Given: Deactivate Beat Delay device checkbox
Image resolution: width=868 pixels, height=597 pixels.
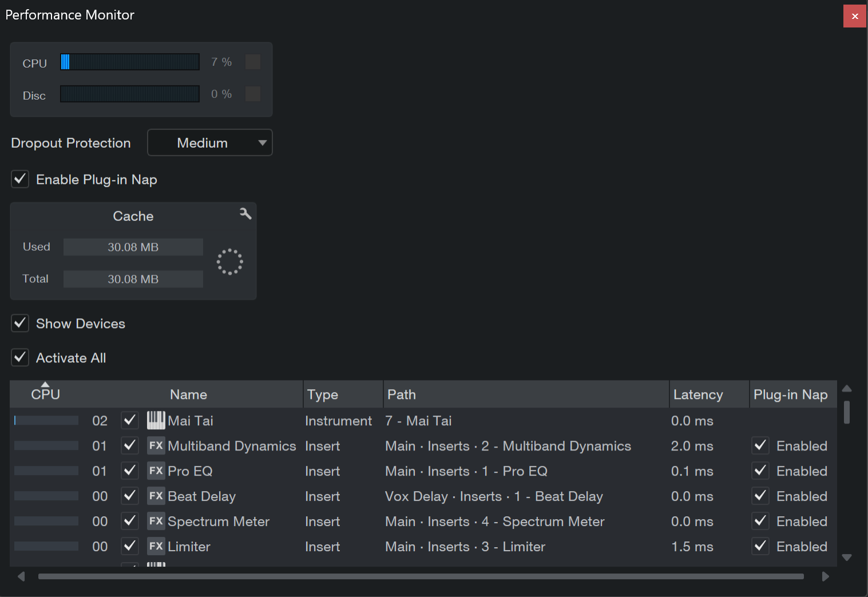Looking at the screenshot, I should point(130,496).
